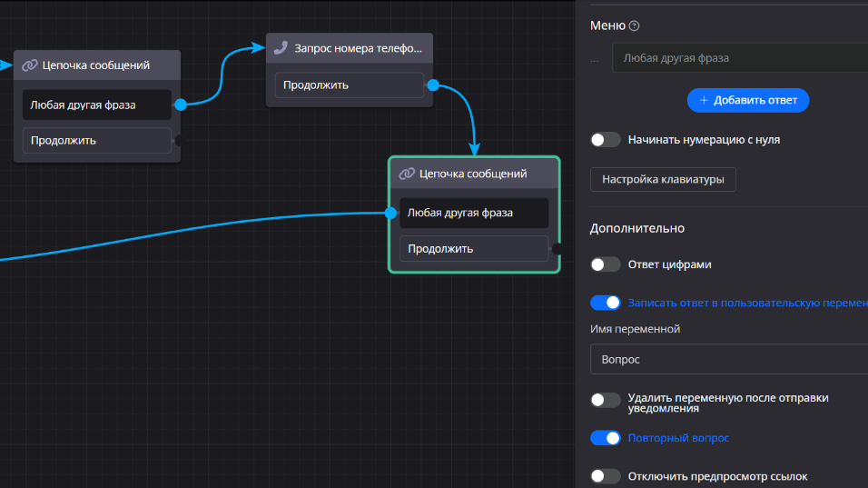Click the chain link icon in the selected node header
The width and height of the screenshot is (868, 488).
407,174
